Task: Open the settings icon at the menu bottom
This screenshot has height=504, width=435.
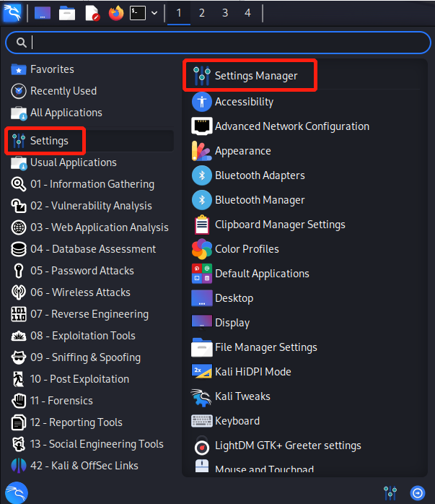Action: [390, 493]
